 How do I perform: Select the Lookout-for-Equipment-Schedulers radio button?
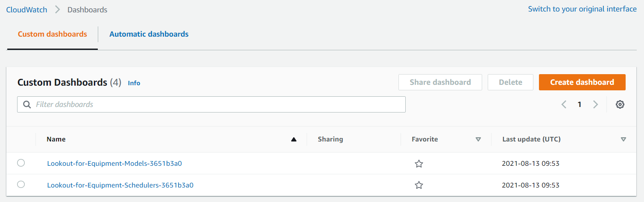click(x=21, y=184)
